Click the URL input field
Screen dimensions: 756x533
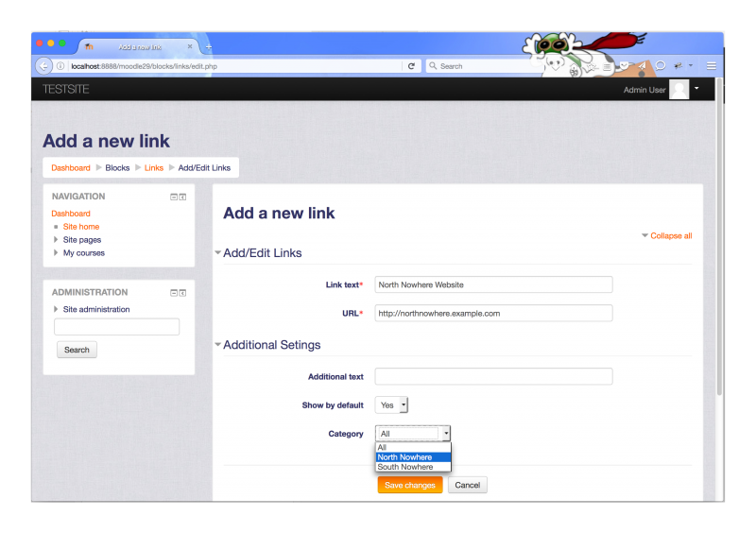tap(493, 313)
